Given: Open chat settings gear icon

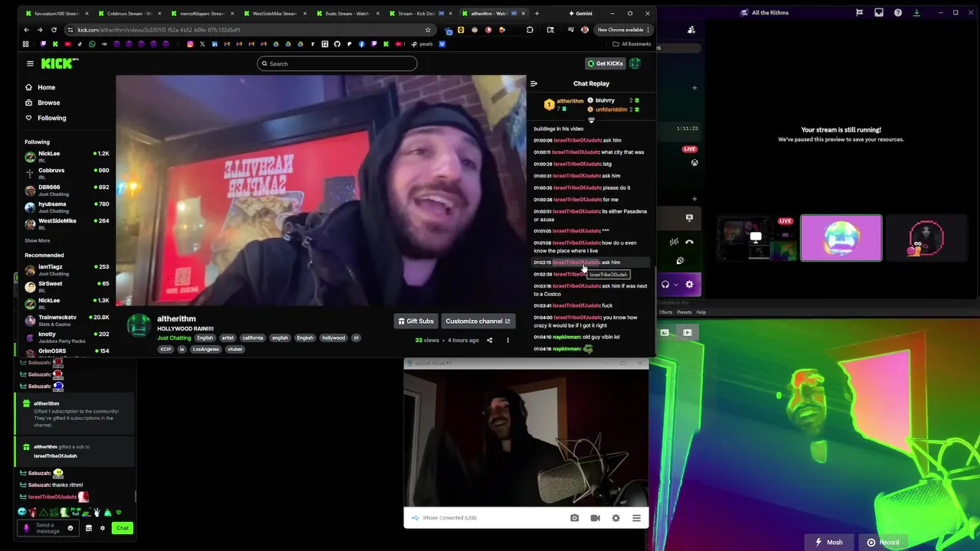Looking at the screenshot, I should coord(103,528).
